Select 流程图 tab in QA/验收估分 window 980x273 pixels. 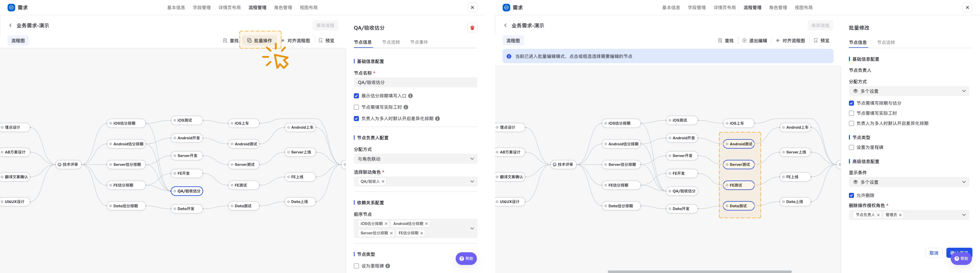pyautogui.click(x=18, y=41)
